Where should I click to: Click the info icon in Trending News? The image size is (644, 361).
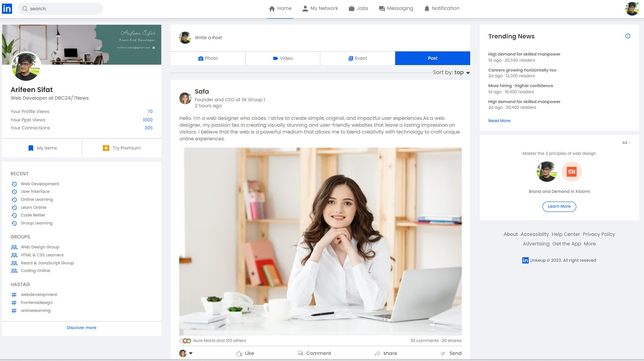(628, 36)
